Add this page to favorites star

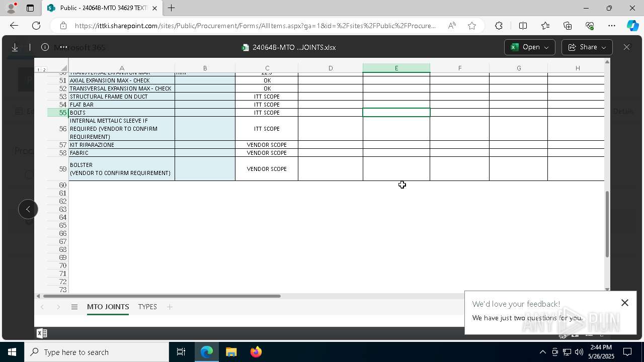[472, 26]
